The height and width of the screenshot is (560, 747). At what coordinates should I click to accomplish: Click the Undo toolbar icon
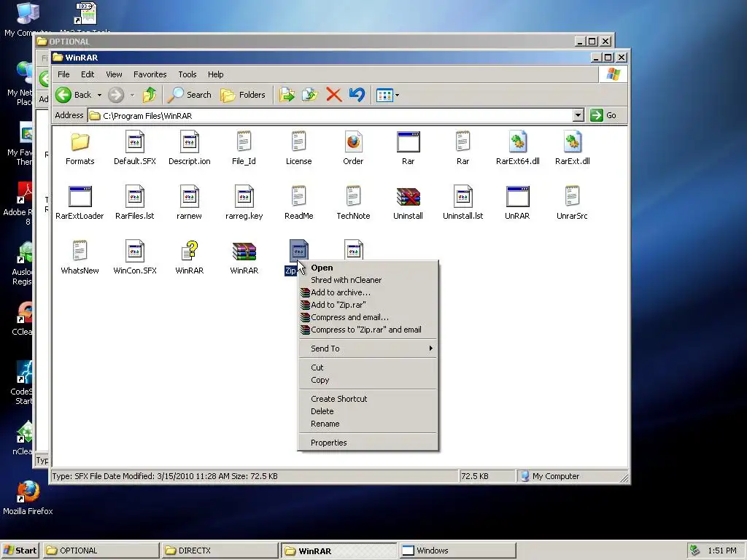tap(356, 95)
